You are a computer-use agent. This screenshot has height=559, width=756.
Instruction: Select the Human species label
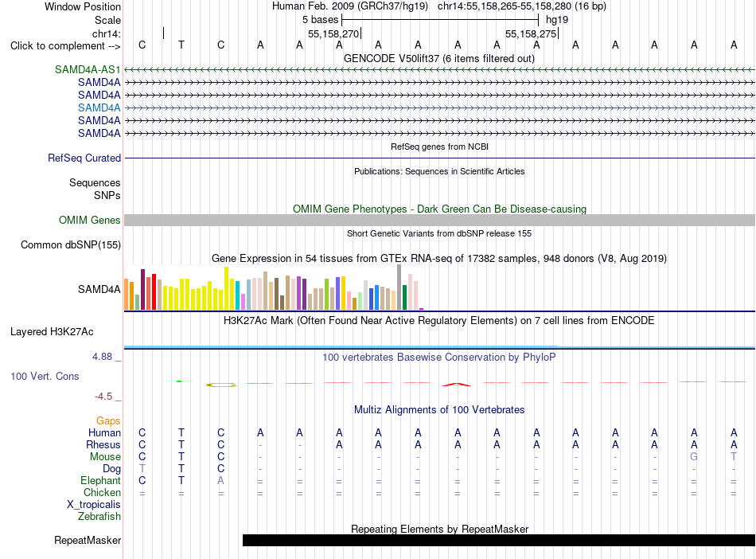104,432
